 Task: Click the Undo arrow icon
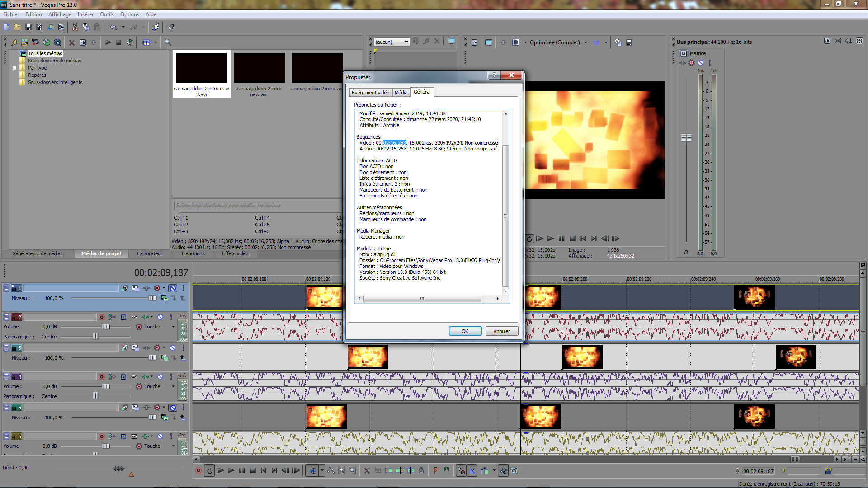point(113,27)
